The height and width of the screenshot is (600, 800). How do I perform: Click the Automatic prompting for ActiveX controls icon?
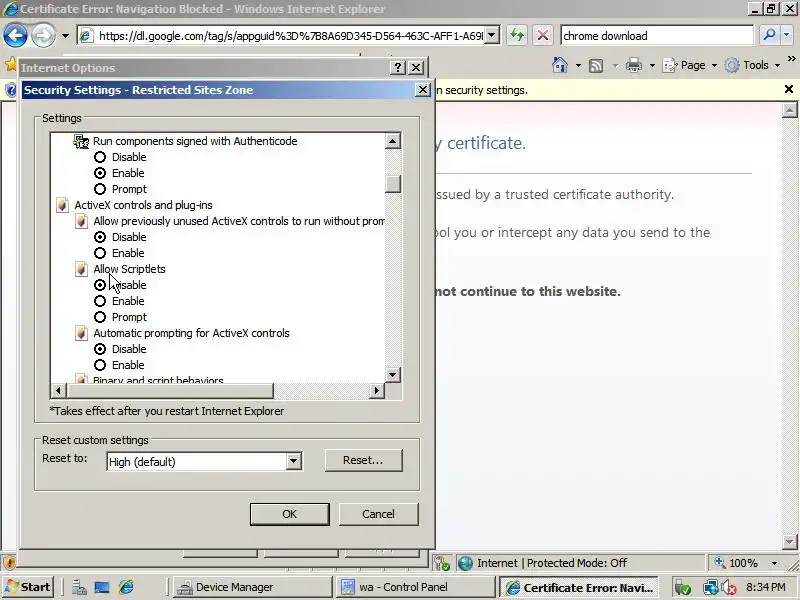click(81, 333)
